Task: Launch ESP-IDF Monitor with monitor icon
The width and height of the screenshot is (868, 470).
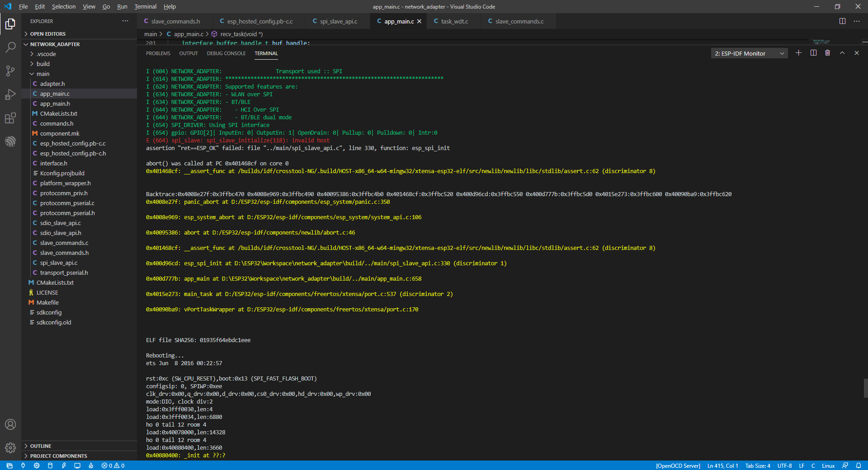Action: [77, 466]
